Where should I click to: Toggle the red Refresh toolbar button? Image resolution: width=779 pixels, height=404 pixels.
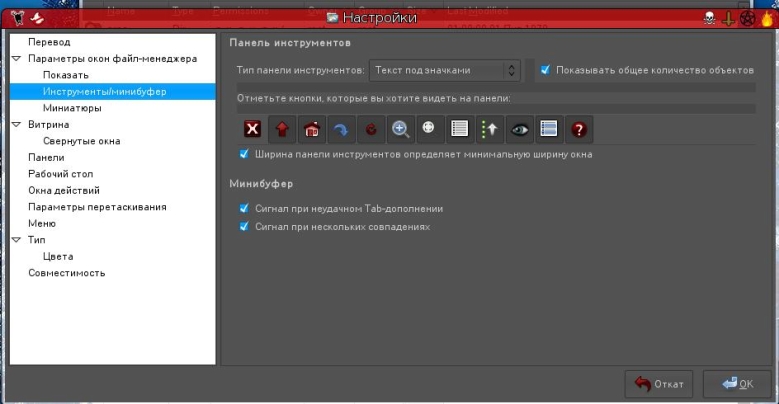371,129
